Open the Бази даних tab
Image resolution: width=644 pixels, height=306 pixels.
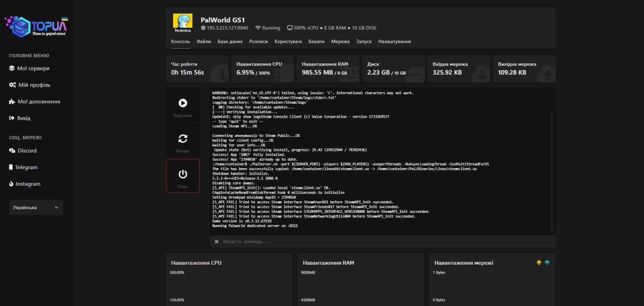pyautogui.click(x=230, y=41)
